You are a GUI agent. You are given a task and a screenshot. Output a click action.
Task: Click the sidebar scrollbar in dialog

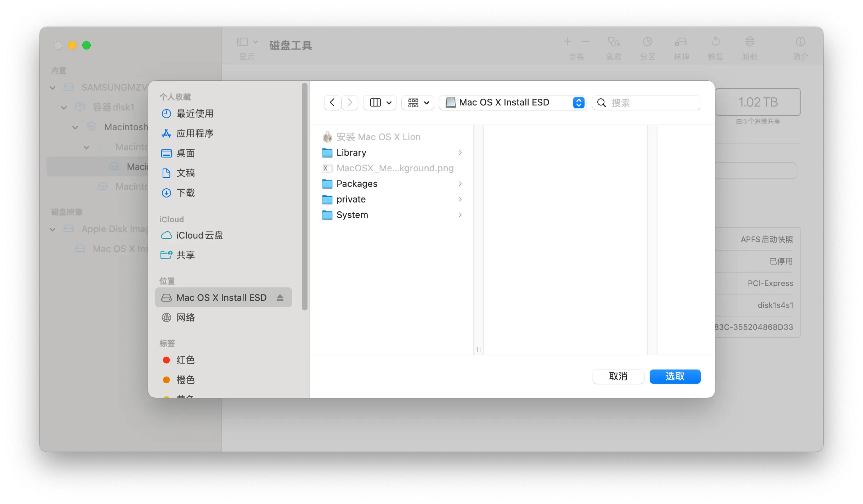(x=304, y=197)
